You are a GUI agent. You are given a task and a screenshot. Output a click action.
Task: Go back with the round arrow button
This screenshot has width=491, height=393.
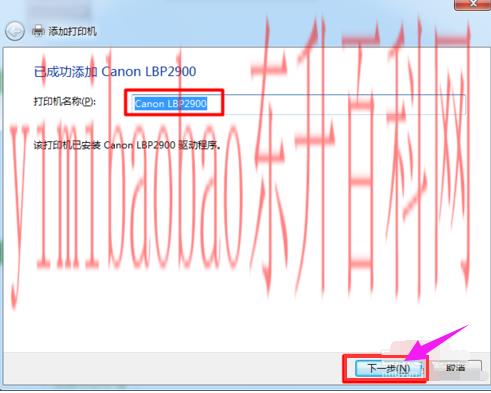click(x=15, y=31)
